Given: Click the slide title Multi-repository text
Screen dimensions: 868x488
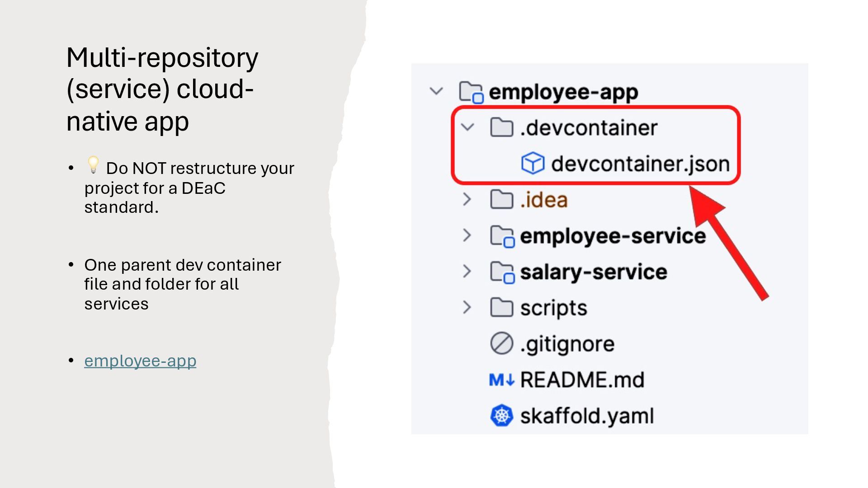Looking at the screenshot, I should coord(162,58).
